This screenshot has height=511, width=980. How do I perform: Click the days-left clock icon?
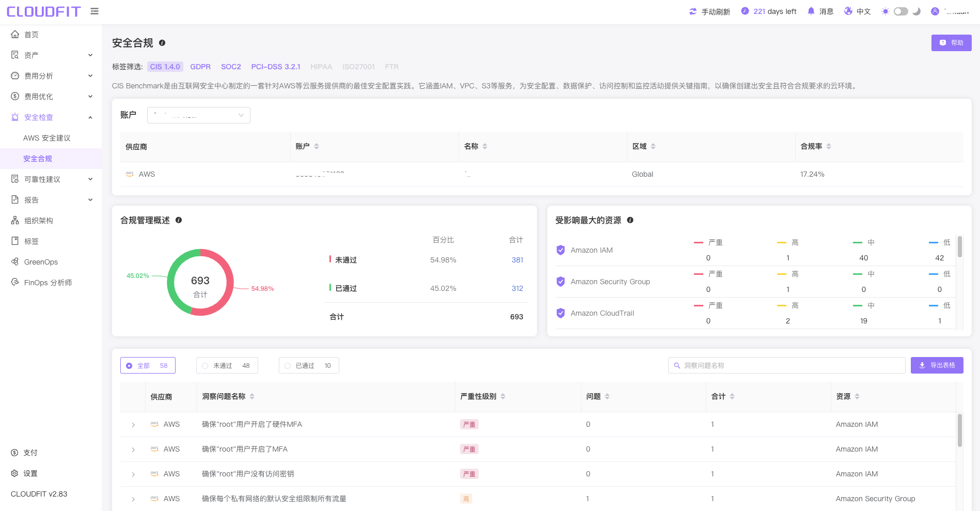click(x=745, y=11)
